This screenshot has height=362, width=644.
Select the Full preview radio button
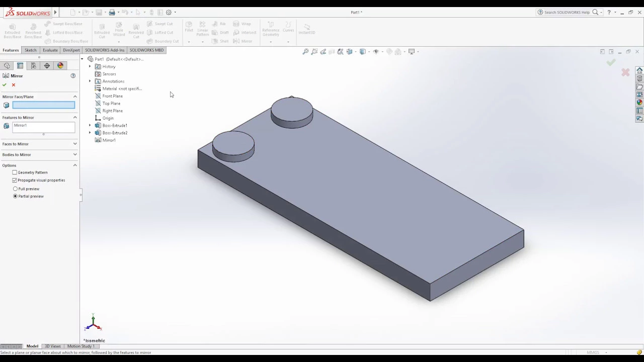click(x=15, y=189)
